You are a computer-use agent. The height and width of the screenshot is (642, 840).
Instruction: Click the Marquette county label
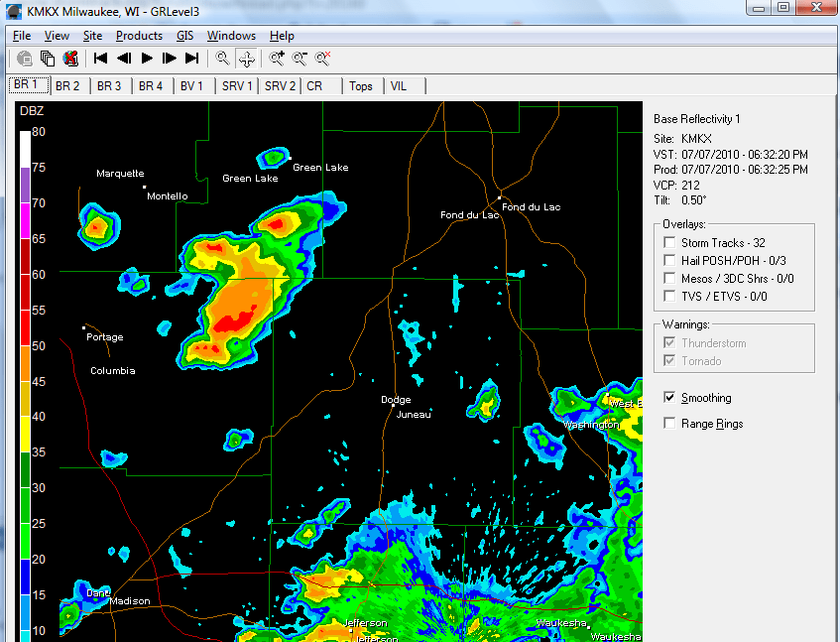120,173
